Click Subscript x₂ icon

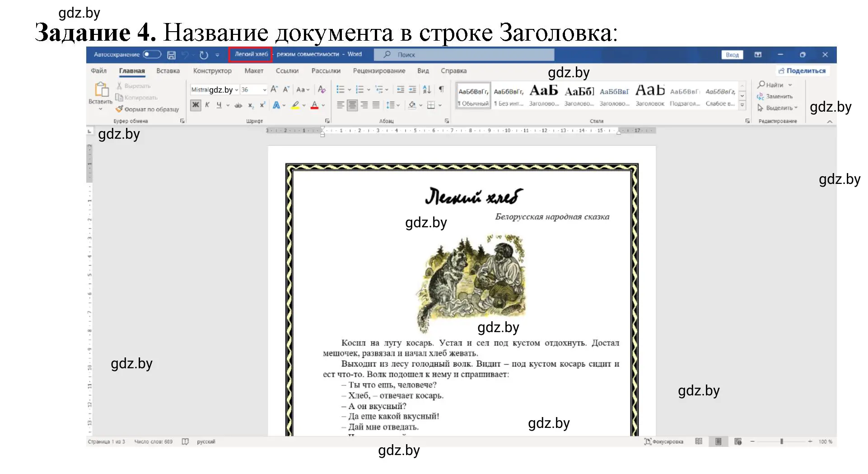click(x=251, y=105)
